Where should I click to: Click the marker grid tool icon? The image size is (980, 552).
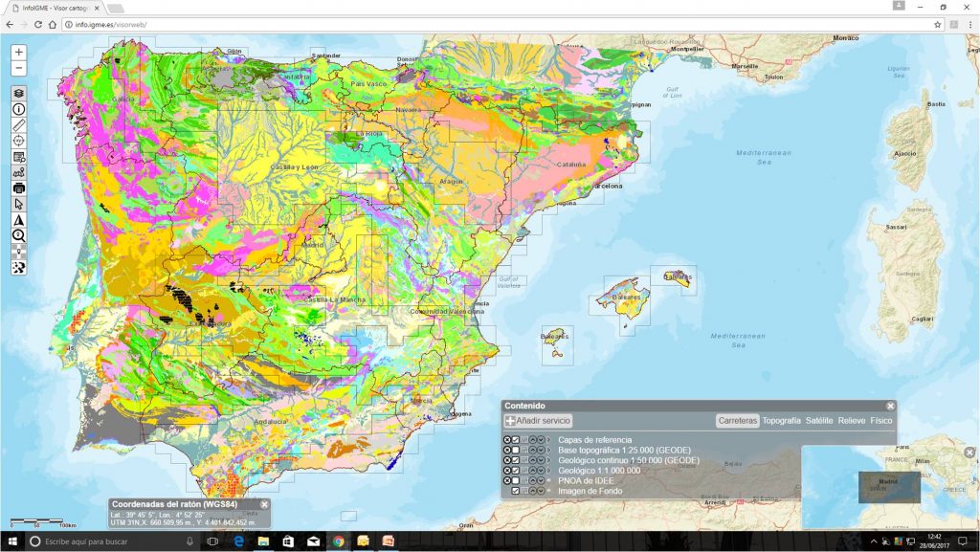pyautogui.click(x=19, y=252)
